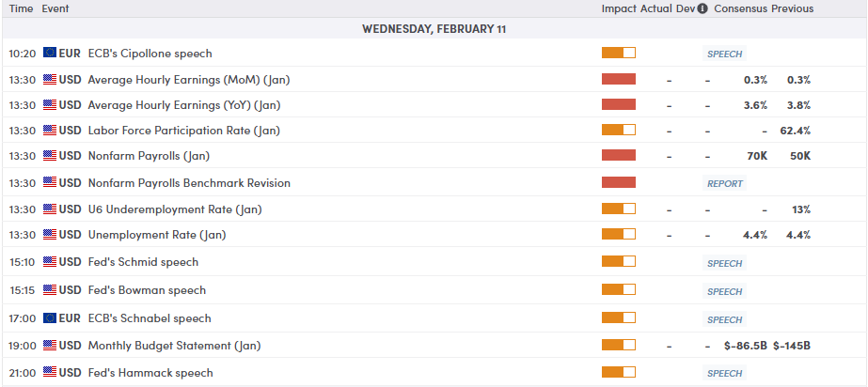868x387 pixels.
Task: Click the Impact column header
Action: (620, 8)
